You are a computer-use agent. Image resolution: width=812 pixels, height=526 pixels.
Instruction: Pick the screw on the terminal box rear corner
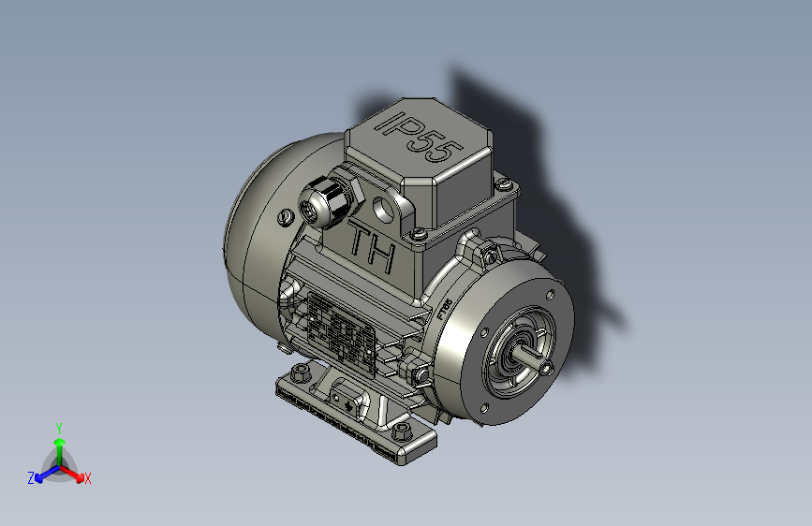tap(503, 183)
